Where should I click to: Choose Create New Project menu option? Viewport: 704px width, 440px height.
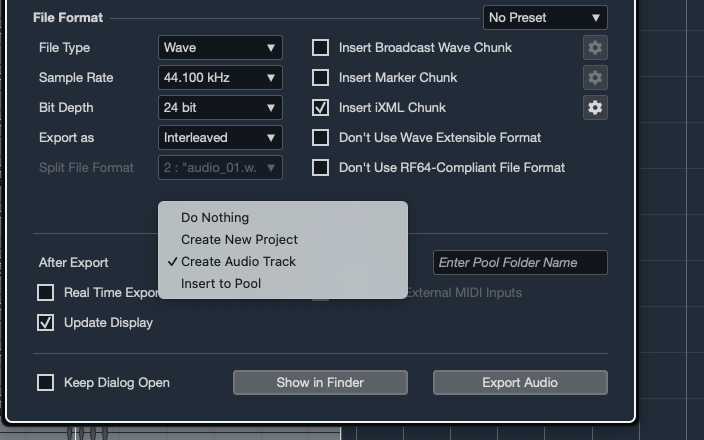pyautogui.click(x=239, y=239)
